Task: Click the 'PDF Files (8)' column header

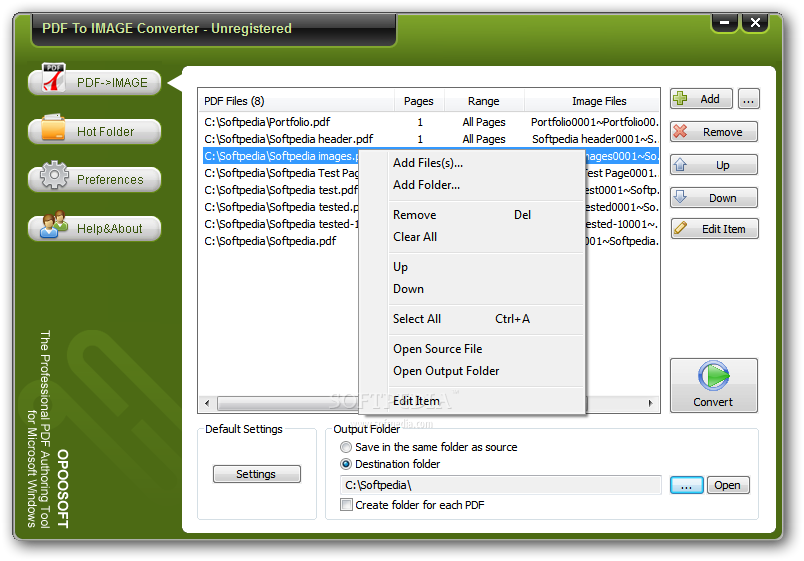Action: [296, 101]
